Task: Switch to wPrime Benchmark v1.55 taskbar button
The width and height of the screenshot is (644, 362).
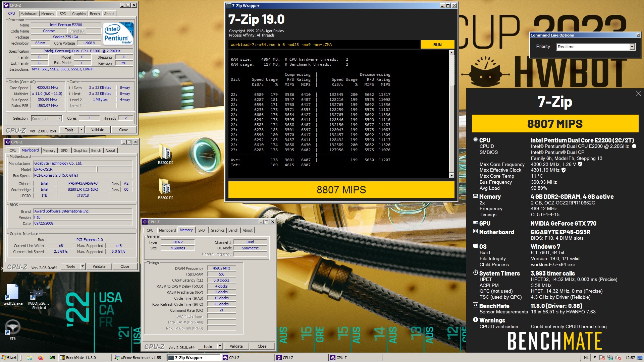Action: pos(139,358)
